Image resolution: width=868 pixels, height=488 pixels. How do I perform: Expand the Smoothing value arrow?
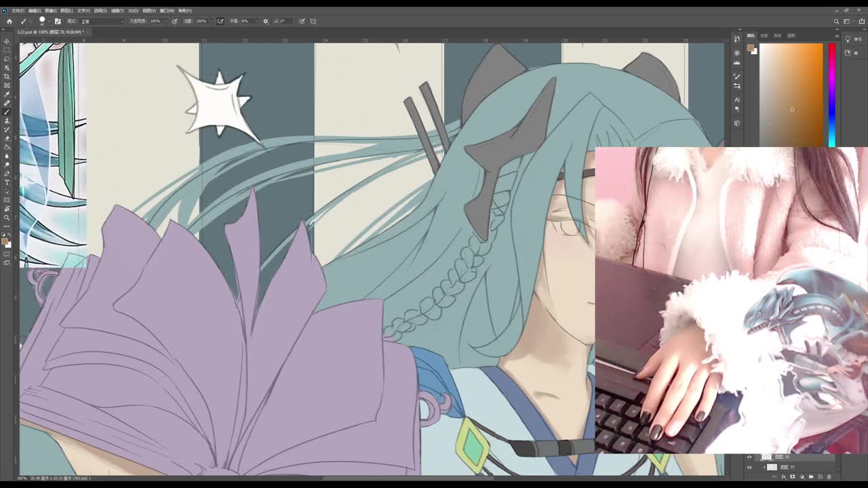[x=257, y=21]
